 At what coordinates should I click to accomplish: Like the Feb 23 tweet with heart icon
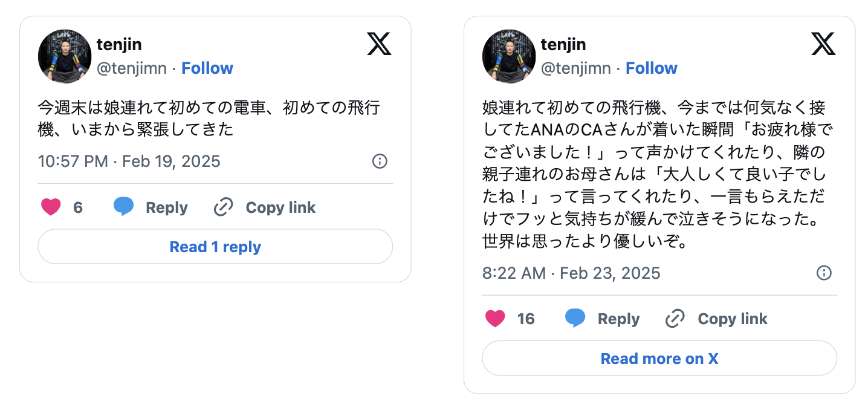pos(496,319)
